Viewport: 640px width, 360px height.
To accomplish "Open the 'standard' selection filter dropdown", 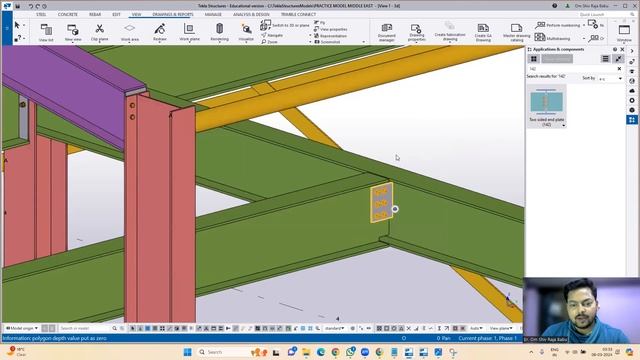I will coord(334,328).
